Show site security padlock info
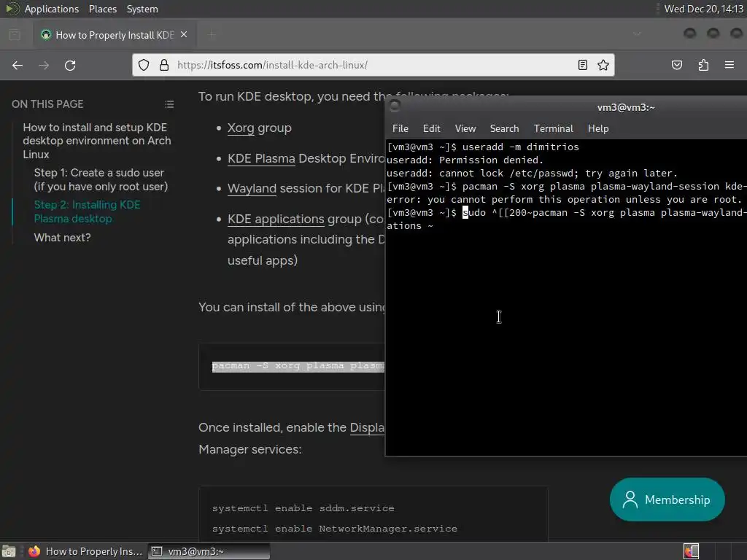The image size is (747, 560). (x=164, y=65)
